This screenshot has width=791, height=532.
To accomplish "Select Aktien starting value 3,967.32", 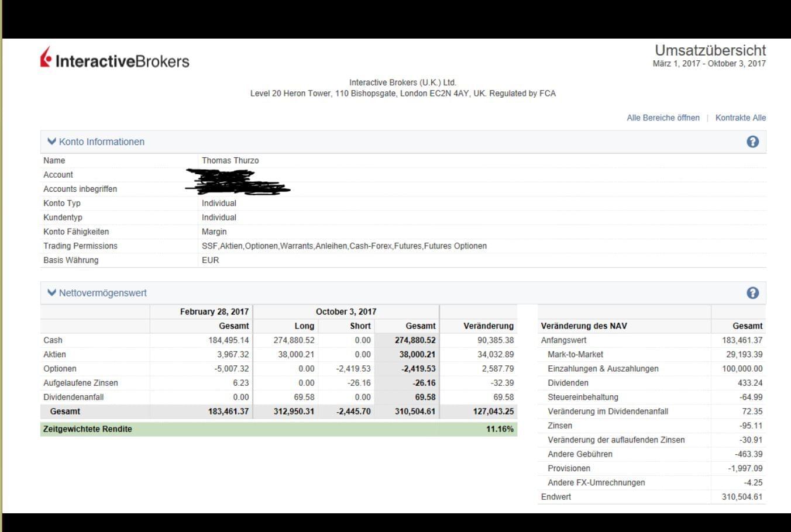I will [233, 354].
